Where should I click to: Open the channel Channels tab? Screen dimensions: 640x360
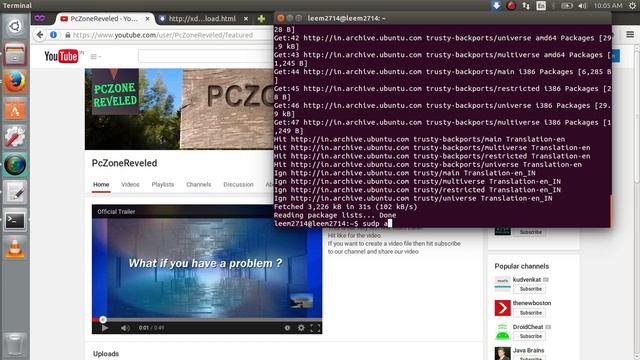coord(199,184)
